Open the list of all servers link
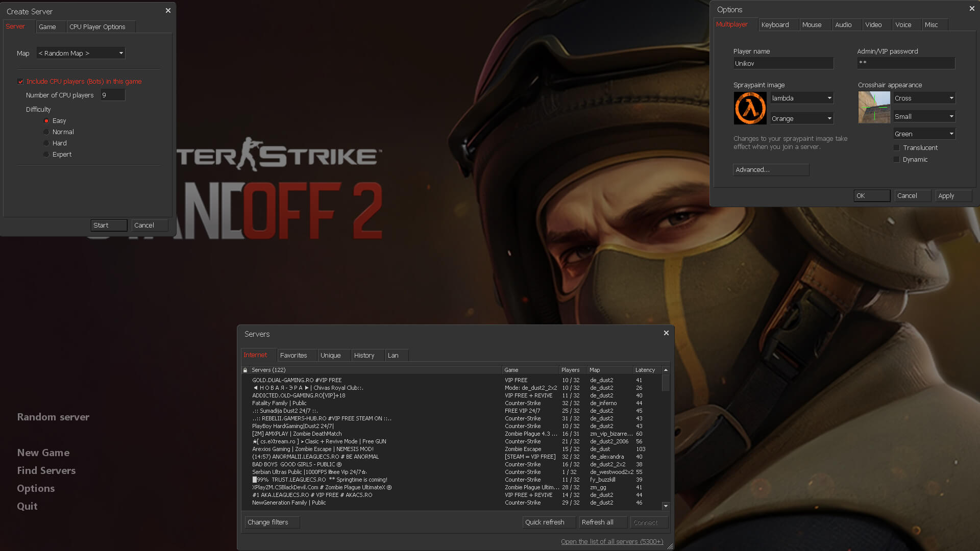This screenshot has height=551, width=980. (x=612, y=542)
